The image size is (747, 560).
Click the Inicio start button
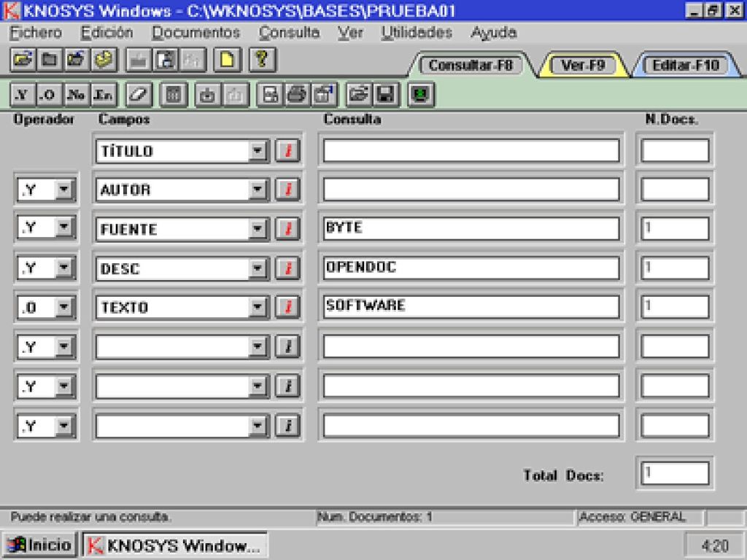click(39, 545)
